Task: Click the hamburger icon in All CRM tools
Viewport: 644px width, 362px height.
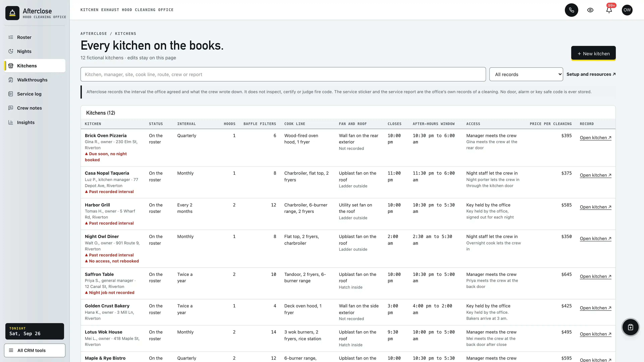Action: (x=11, y=350)
